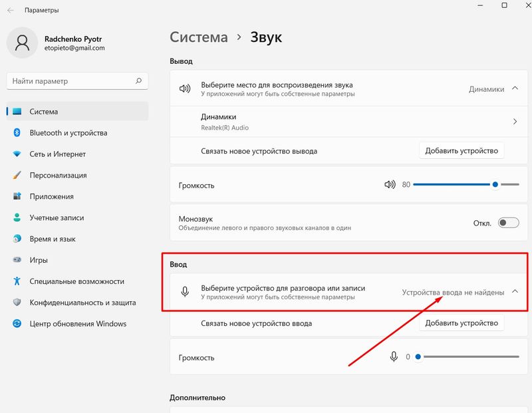Open Bluetooth и устройства category
Image resolution: width=532 pixels, height=413 pixels.
[77, 133]
